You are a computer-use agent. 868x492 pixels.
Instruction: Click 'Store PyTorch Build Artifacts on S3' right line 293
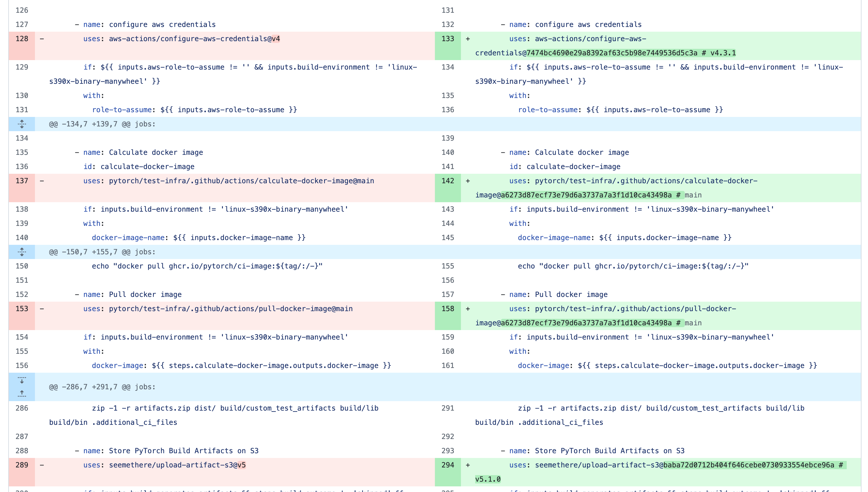(x=610, y=451)
